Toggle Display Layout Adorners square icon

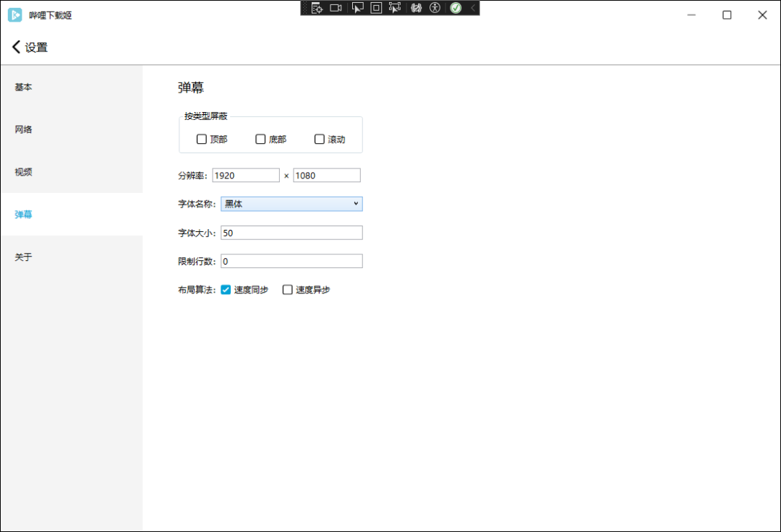point(376,8)
